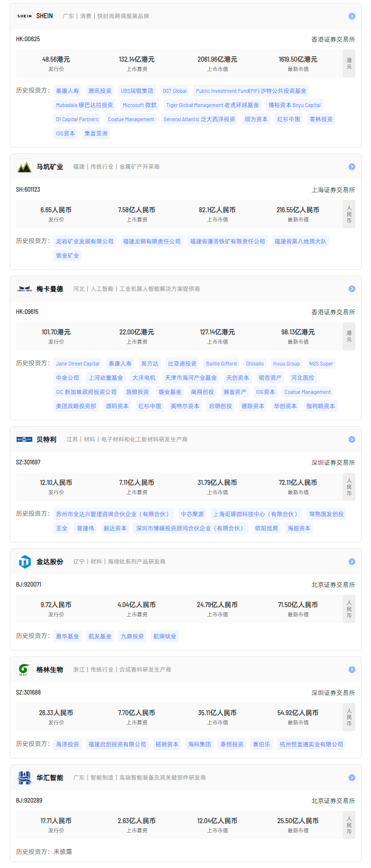The width and height of the screenshot is (371, 868).
Task: Toggle 华汇智能 currency 人民币 switch
Action: click(349, 825)
